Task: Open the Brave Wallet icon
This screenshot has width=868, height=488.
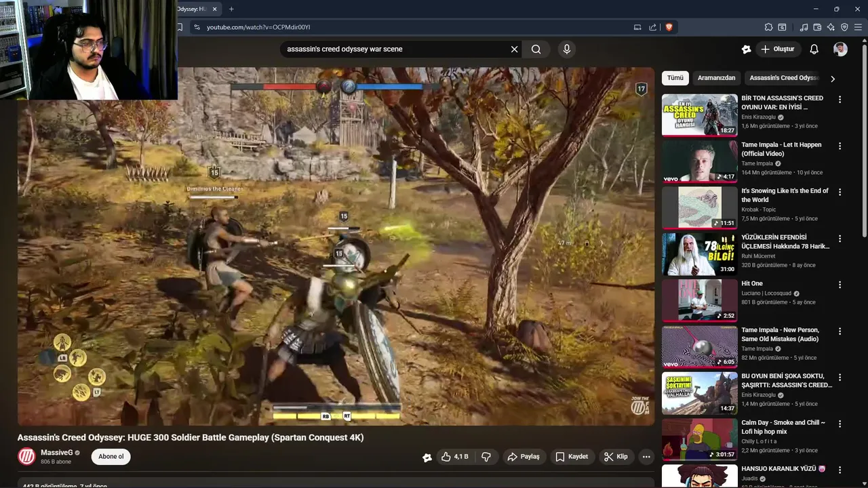Action: [x=817, y=27]
